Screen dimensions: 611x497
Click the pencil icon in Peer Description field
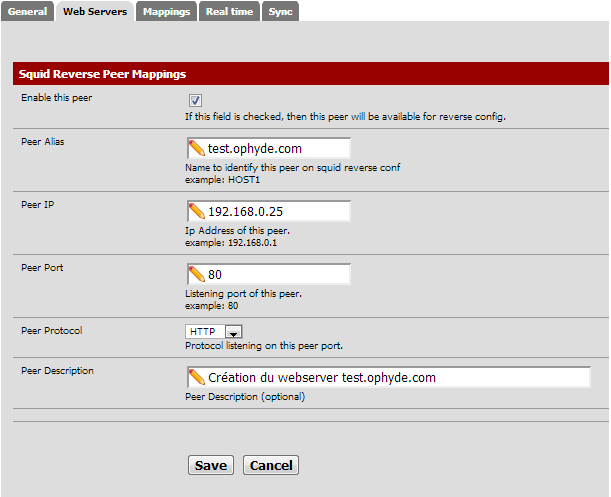(197, 378)
